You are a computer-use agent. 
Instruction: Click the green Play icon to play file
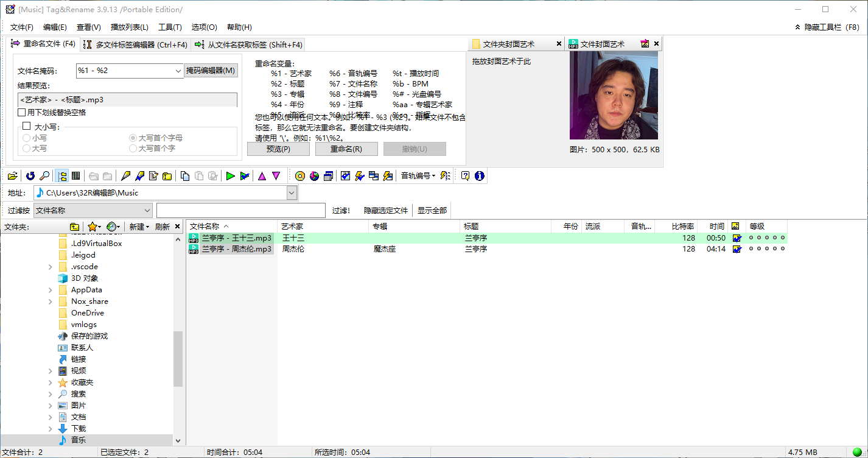pos(231,175)
